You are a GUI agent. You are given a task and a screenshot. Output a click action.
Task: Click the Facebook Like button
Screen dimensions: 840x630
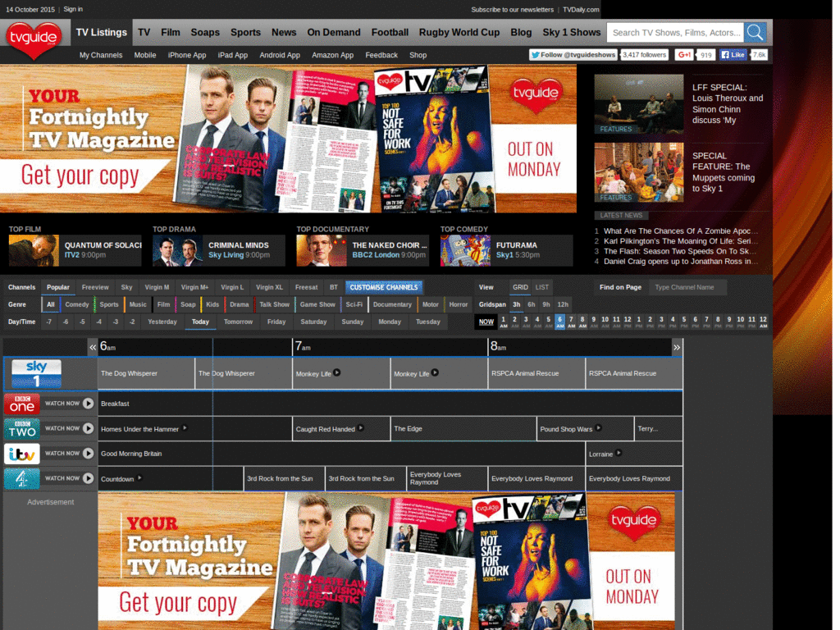click(x=733, y=55)
